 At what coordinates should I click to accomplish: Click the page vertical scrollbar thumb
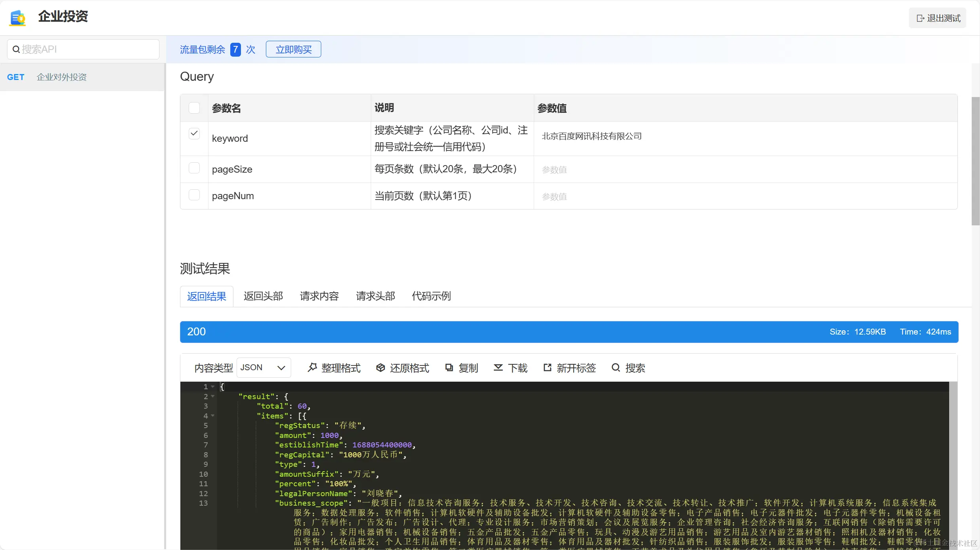tap(975, 160)
